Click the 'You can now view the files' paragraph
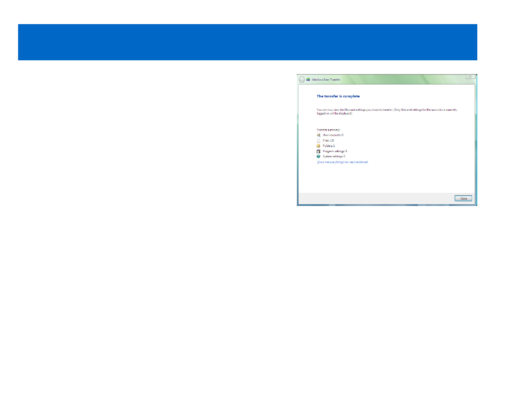 [387, 112]
